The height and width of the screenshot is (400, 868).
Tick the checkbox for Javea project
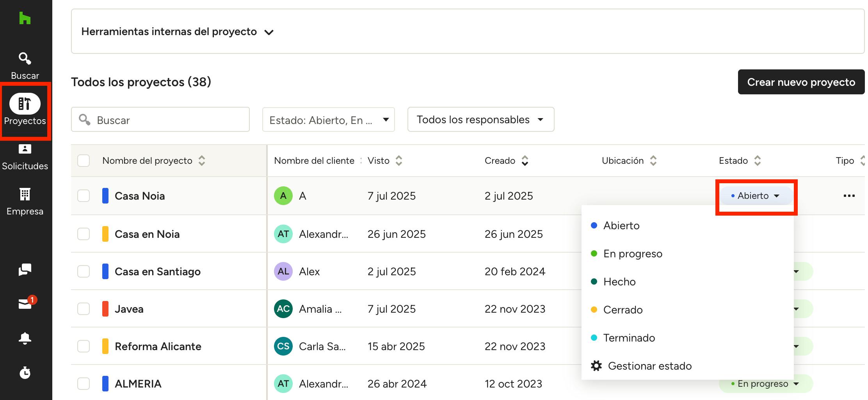(84, 309)
